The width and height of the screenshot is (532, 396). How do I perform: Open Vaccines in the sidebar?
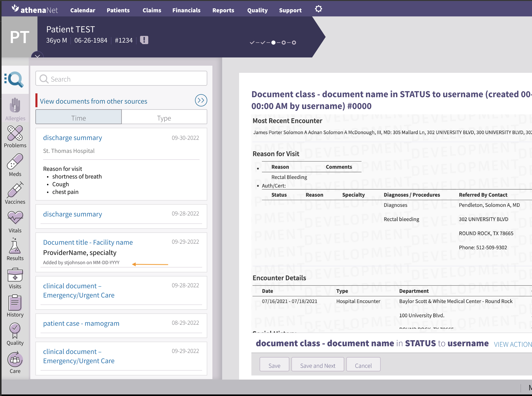(15, 193)
